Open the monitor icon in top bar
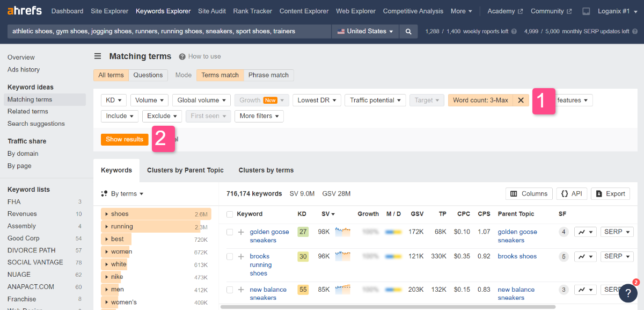The image size is (644, 310). [x=586, y=11]
